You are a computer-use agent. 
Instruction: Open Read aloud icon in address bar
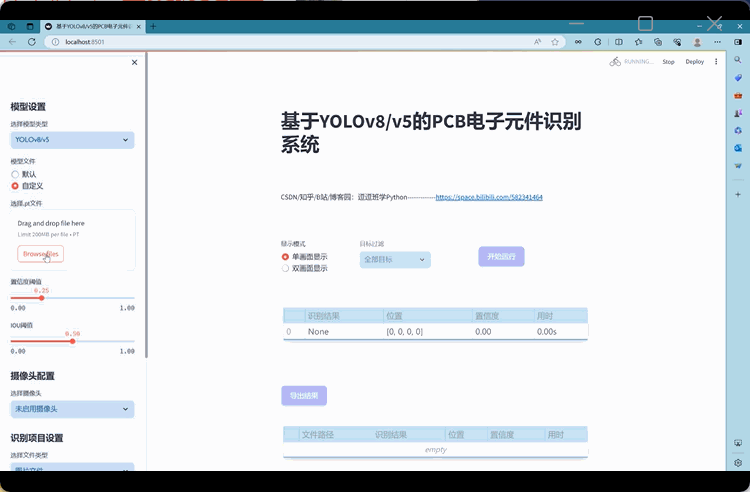(x=538, y=42)
